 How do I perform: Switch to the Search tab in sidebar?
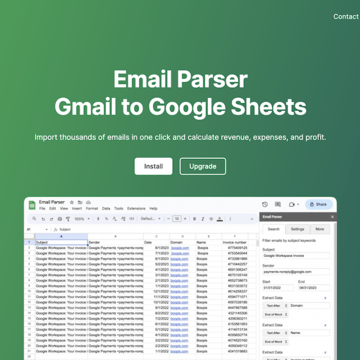274,229
